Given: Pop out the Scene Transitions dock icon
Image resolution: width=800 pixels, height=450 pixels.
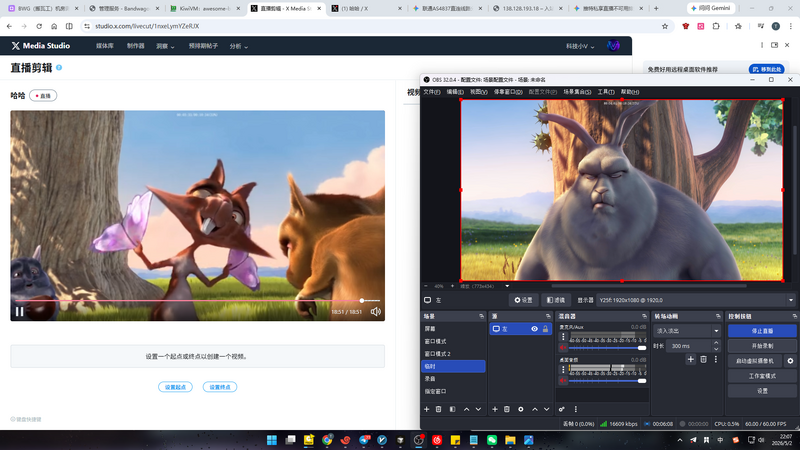Looking at the screenshot, I should [718, 316].
